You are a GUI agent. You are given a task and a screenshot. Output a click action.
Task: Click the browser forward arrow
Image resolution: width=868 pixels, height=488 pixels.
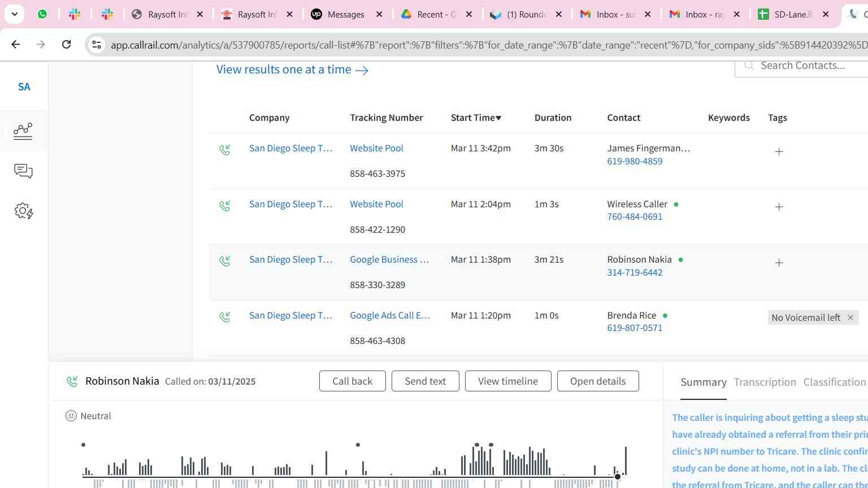[41, 44]
